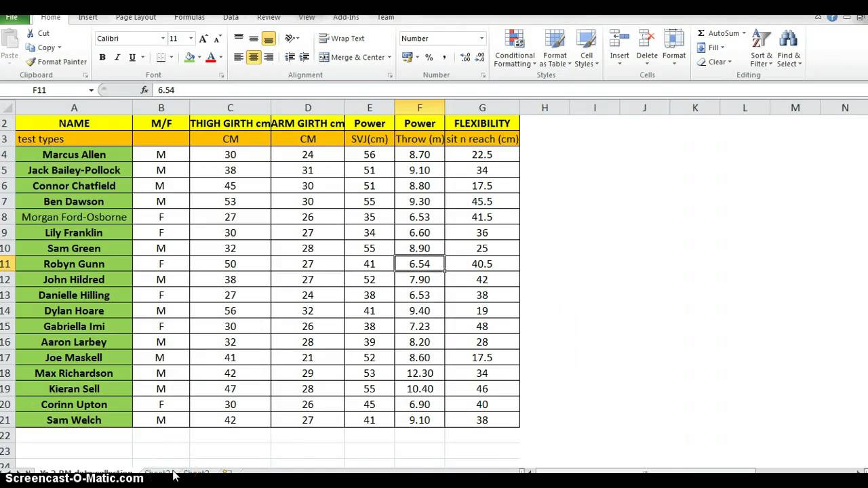Image resolution: width=868 pixels, height=488 pixels.
Task: Click the Insert Function fx button
Action: [144, 89]
